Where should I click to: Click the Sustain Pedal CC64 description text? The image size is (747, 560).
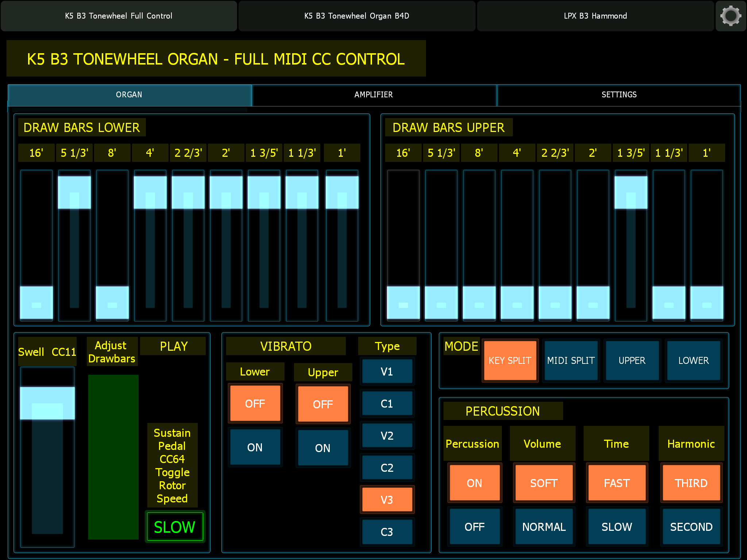(173, 466)
